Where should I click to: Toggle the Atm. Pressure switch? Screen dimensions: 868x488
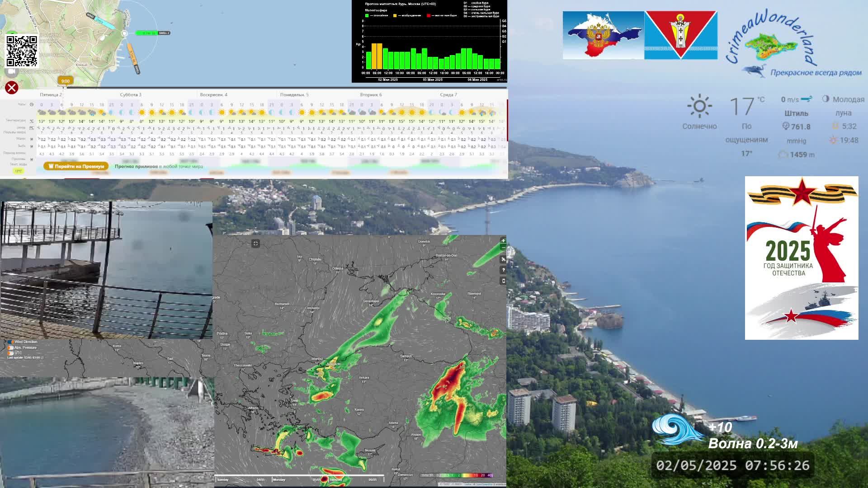(10, 348)
